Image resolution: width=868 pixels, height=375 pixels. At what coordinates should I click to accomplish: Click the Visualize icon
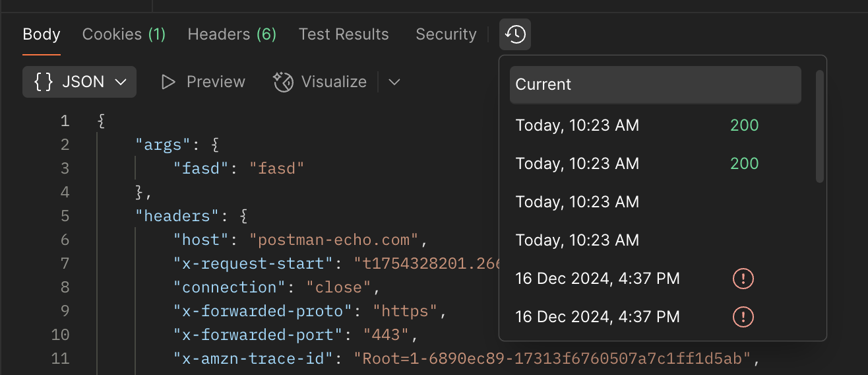[x=284, y=82]
